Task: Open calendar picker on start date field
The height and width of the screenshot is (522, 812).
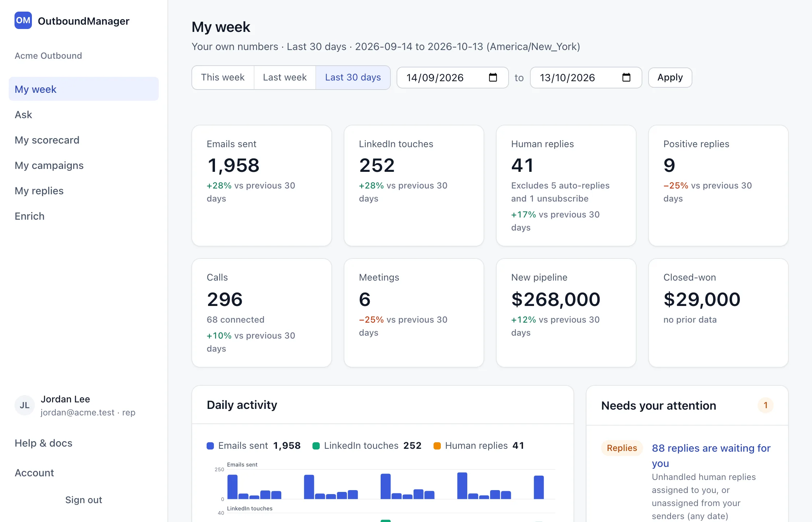Action: coord(493,77)
